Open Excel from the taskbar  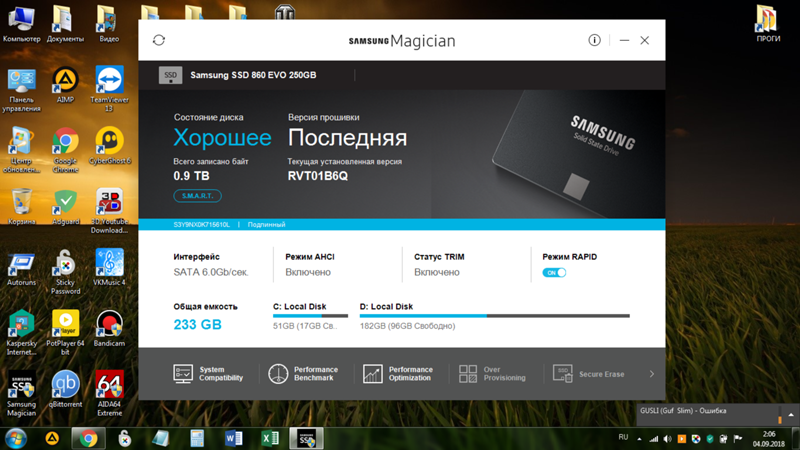pos(270,438)
